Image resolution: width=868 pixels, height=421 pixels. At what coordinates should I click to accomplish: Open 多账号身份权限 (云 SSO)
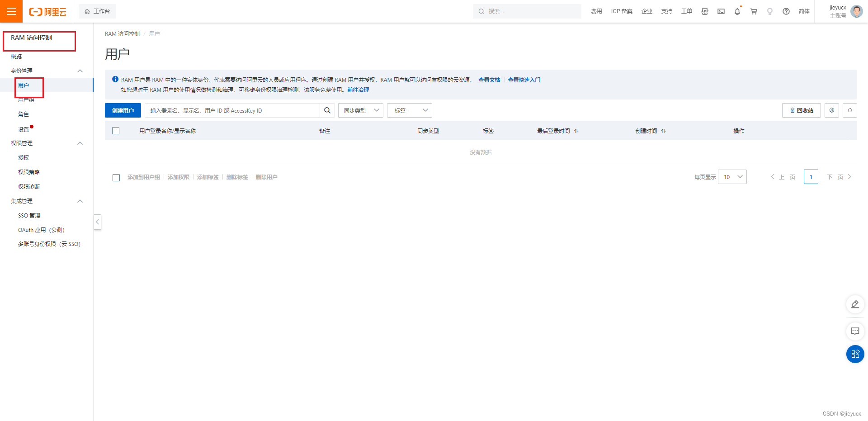(x=49, y=244)
